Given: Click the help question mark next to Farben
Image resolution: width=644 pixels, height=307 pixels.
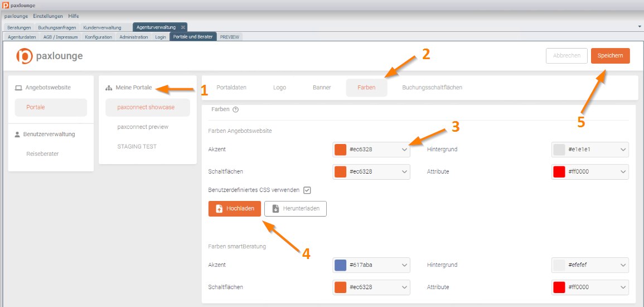Looking at the screenshot, I should [x=236, y=110].
